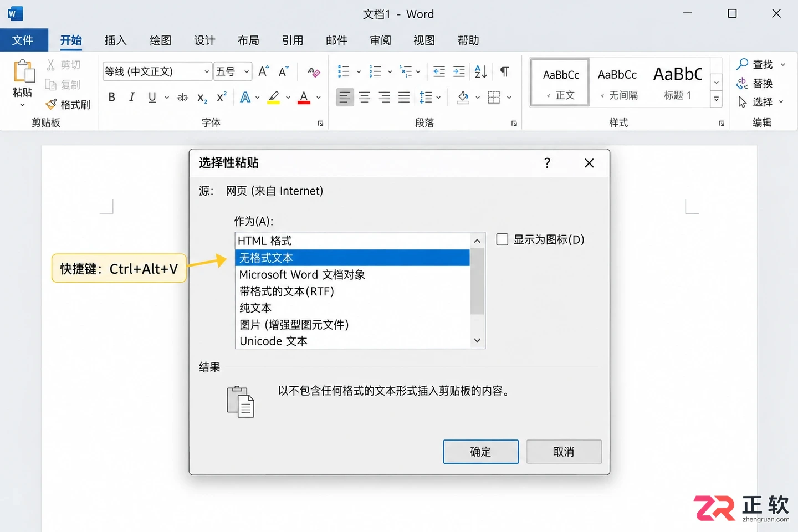
Task: Click the Underline icon
Action: (x=152, y=97)
